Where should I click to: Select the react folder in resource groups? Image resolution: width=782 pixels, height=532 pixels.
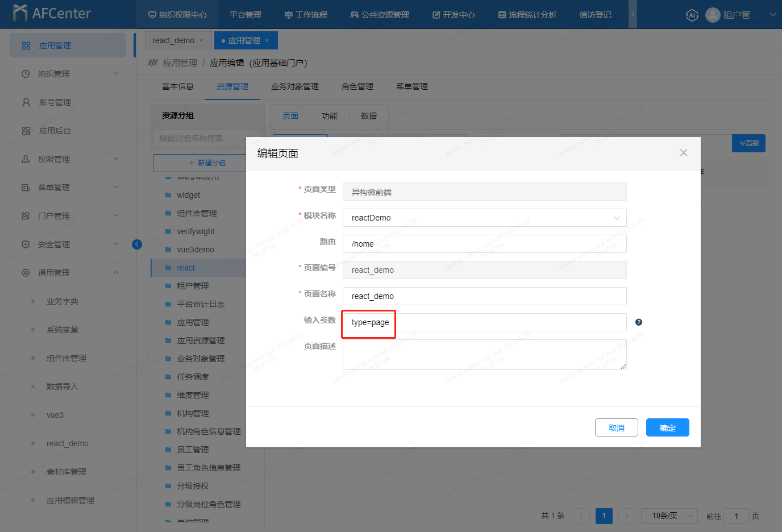coord(186,268)
